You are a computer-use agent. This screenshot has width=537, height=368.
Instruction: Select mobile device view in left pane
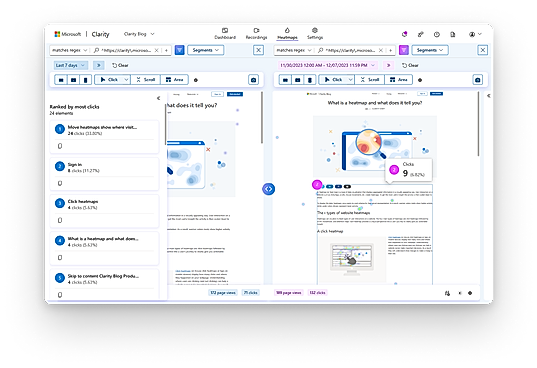[x=85, y=80]
